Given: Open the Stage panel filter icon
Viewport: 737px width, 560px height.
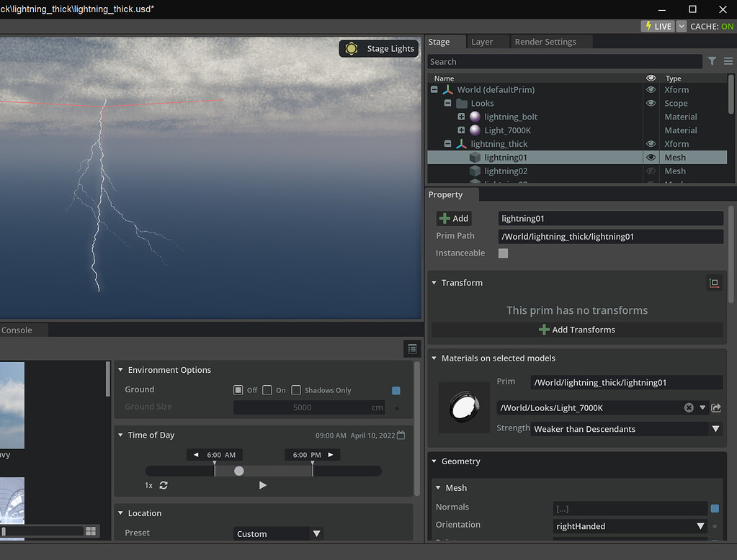Looking at the screenshot, I should point(712,61).
